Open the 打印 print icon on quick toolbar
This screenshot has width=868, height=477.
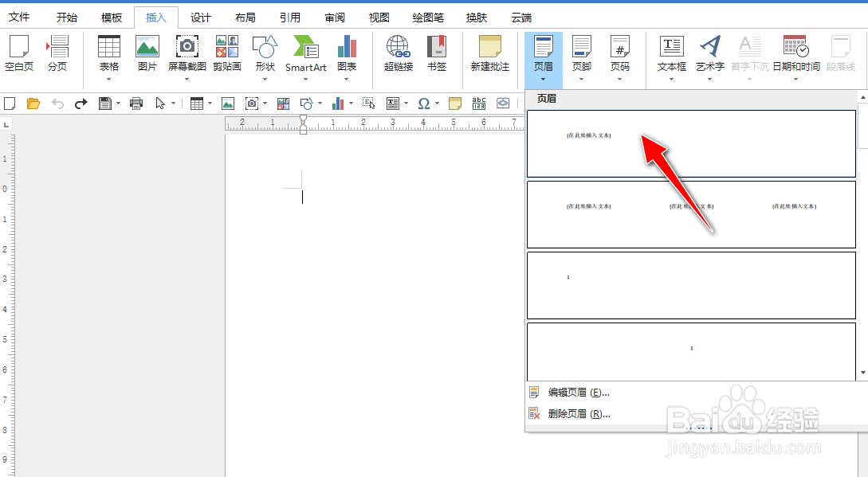pyautogui.click(x=135, y=103)
